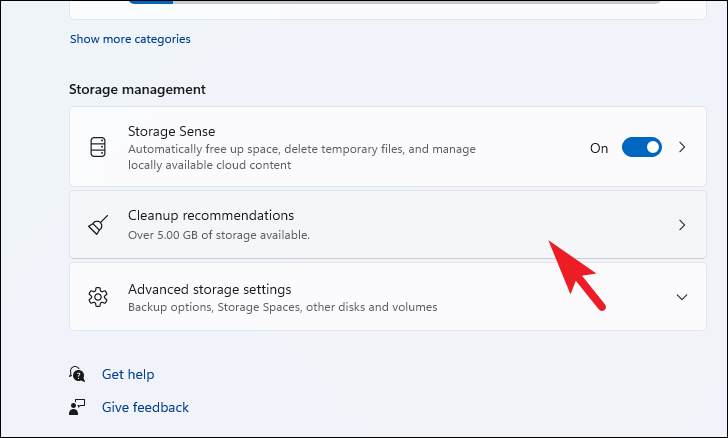Turn off the Storage Sense toggle

642,147
